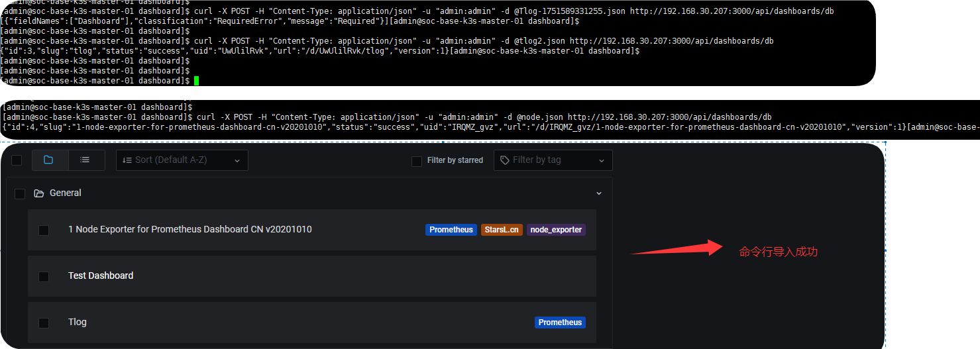
Task: Switch to folder view icon
Action: [x=48, y=160]
